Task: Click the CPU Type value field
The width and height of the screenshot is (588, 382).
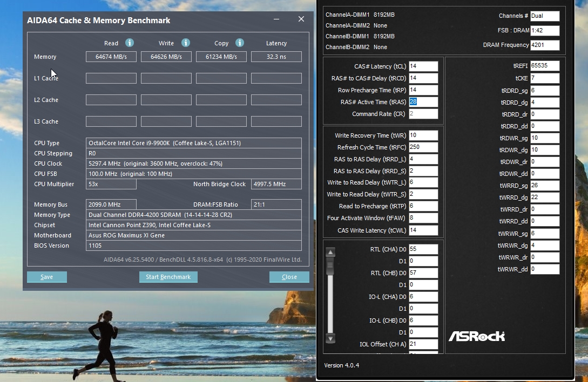Action: tap(193, 143)
